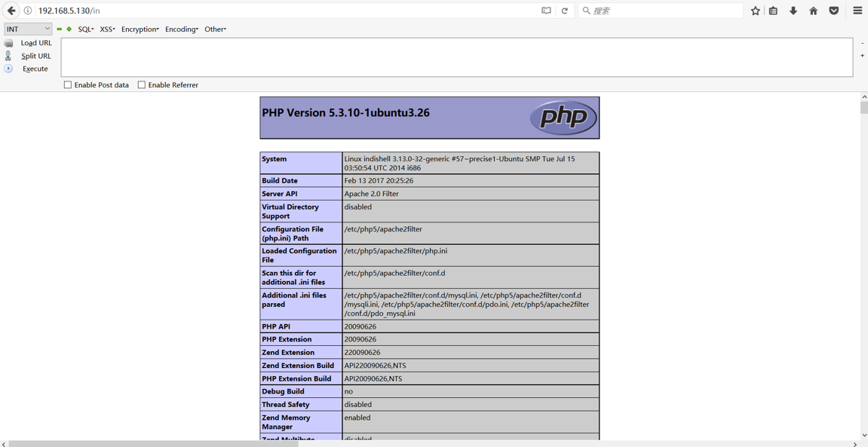Enlarge HackBar text area with plus

click(x=863, y=55)
